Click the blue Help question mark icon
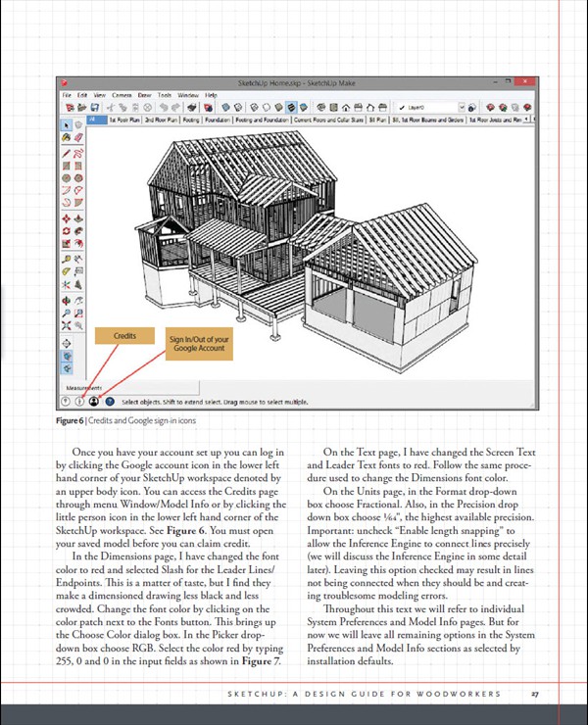Image resolution: width=588 pixels, height=725 pixels. [x=109, y=402]
